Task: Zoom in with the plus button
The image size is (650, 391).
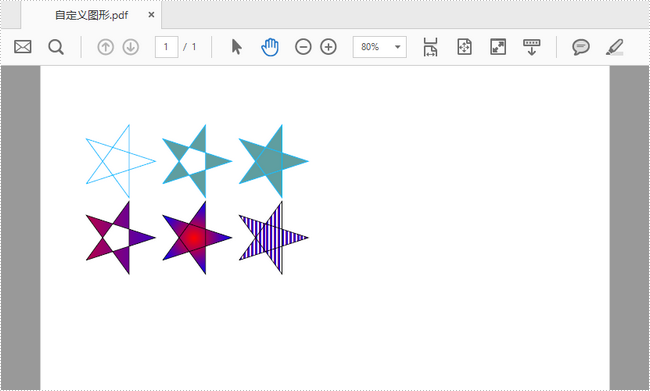Action: (328, 47)
